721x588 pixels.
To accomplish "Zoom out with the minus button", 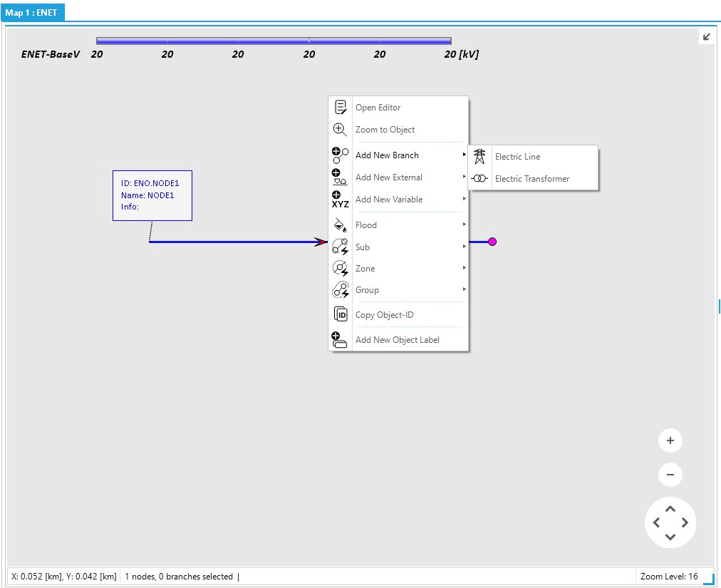I will [x=670, y=475].
